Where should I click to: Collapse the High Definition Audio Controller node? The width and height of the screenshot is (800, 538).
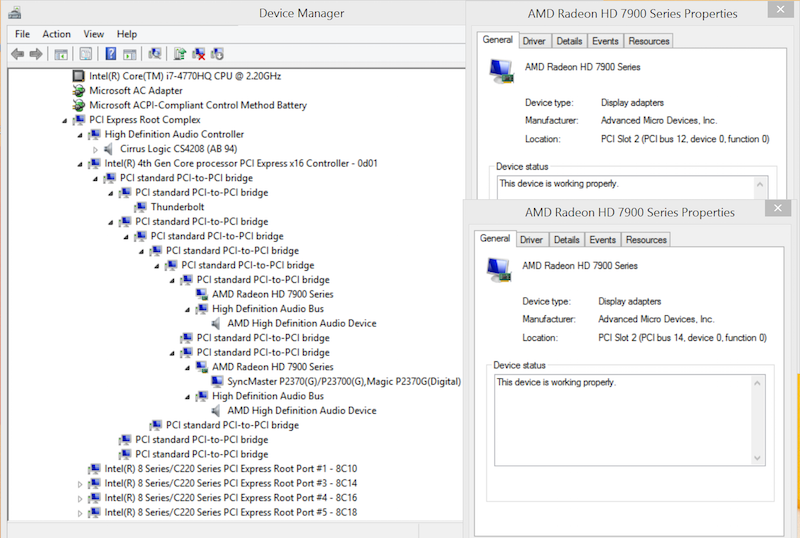80,135
